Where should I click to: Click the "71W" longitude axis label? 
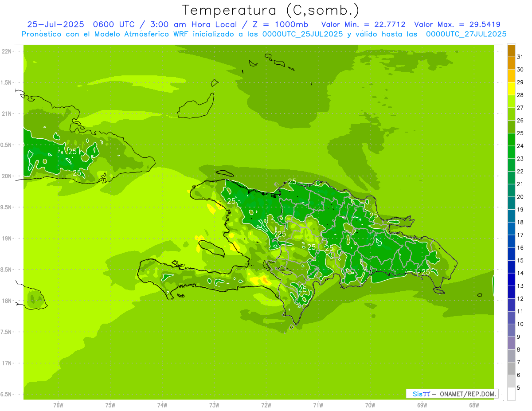coord(318,405)
